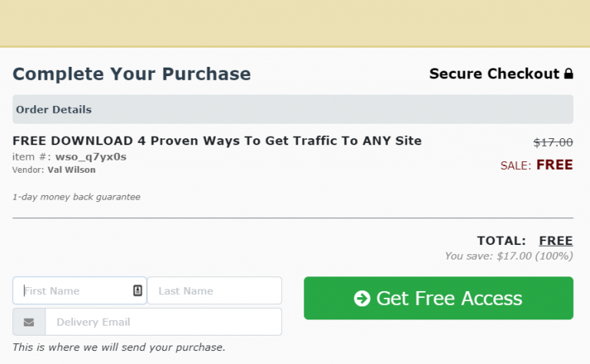
Task: Click the autofill contact icon in First Name
Action: point(138,290)
